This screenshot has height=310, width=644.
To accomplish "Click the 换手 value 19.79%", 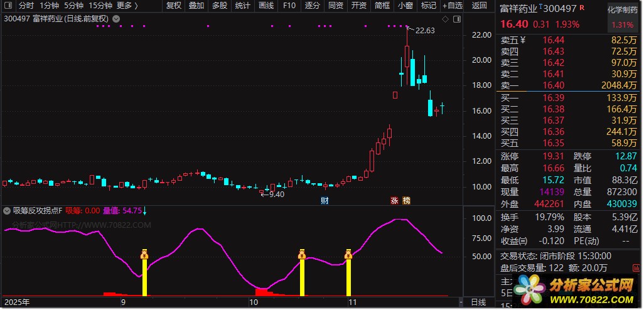I will [550, 217].
